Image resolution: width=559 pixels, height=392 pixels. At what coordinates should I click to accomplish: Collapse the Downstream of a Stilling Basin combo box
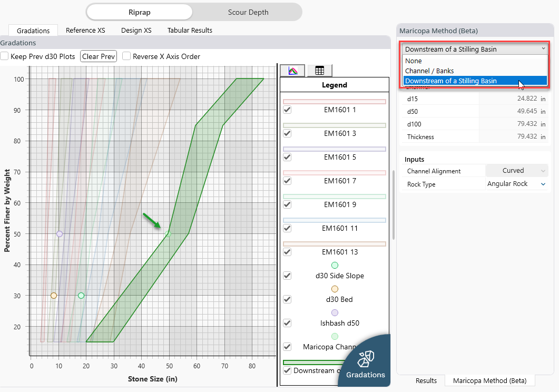475,49
